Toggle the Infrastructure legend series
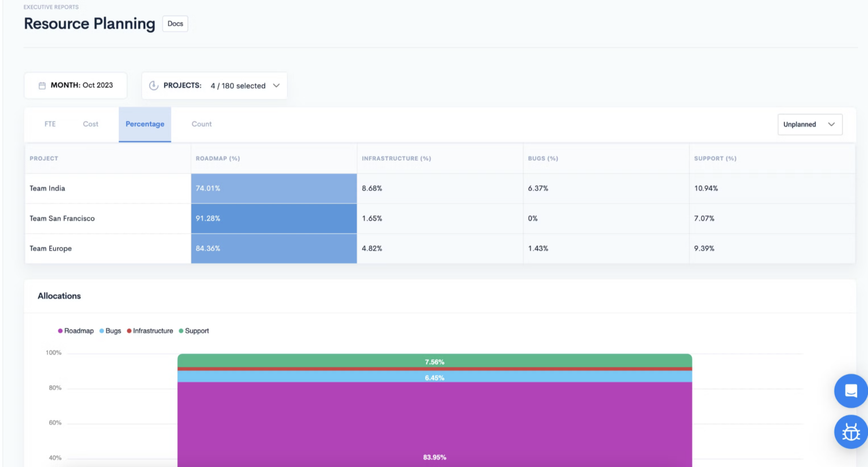The height and width of the screenshot is (467, 868). pos(150,331)
